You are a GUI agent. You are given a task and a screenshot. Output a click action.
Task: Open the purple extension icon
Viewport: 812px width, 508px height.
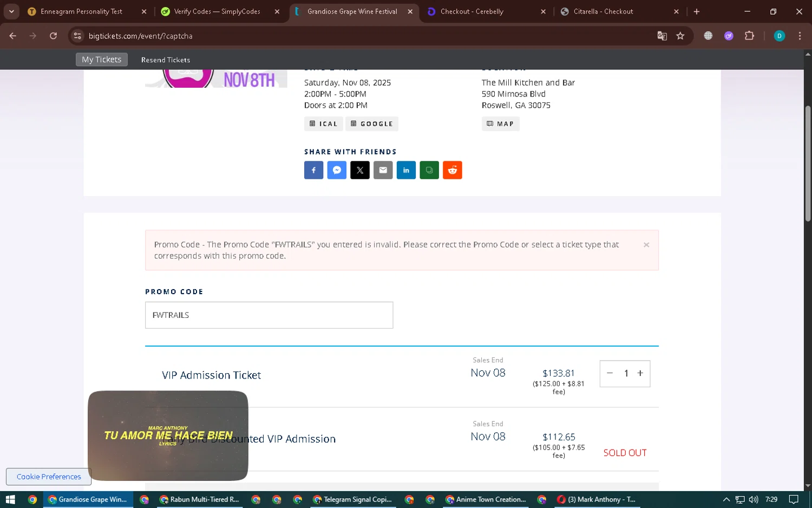click(729, 36)
